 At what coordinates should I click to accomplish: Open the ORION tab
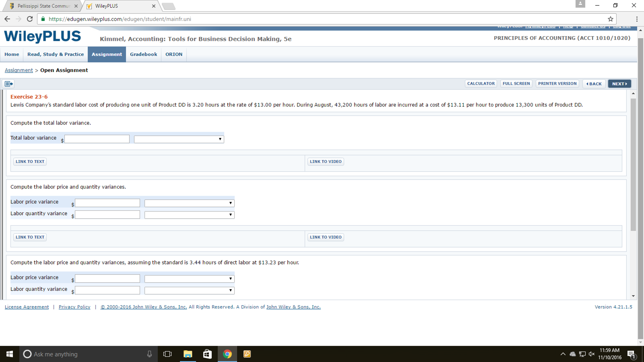click(174, 54)
